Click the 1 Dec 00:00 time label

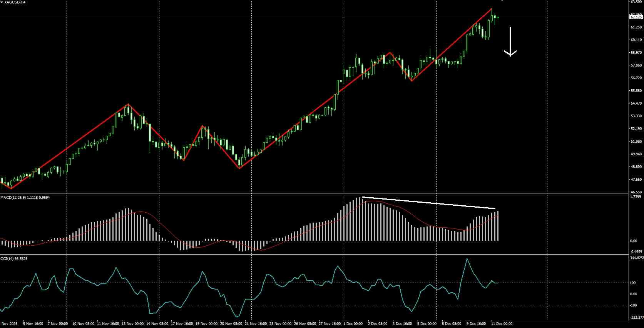(x=353, y=324)
